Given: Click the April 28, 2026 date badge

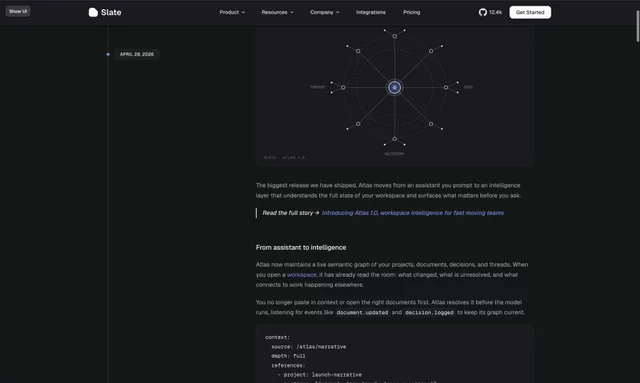Looking at the screenshot, I should 137,54.
